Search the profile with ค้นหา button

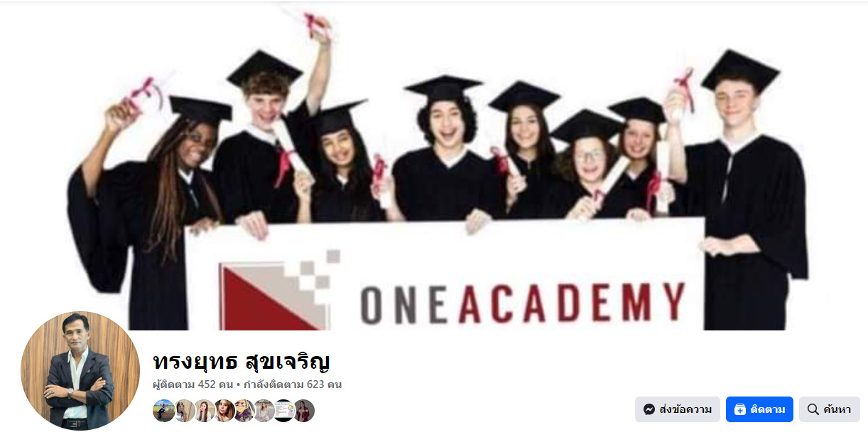(830, 409)
